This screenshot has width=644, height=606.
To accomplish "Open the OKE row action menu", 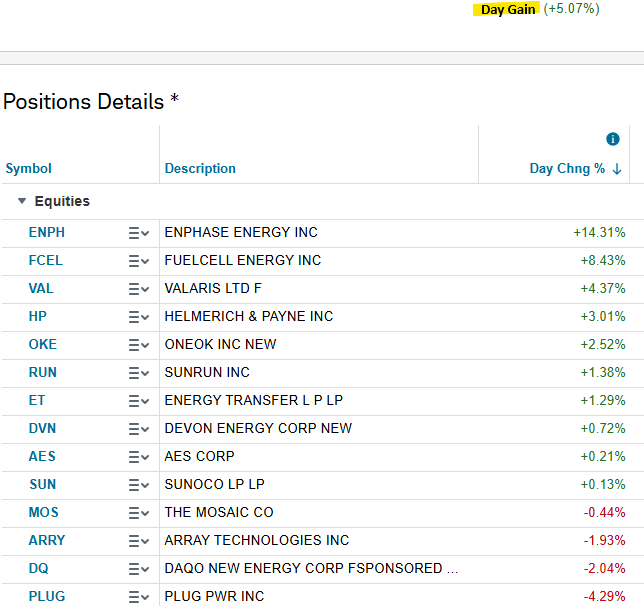I will coord(138,345).
